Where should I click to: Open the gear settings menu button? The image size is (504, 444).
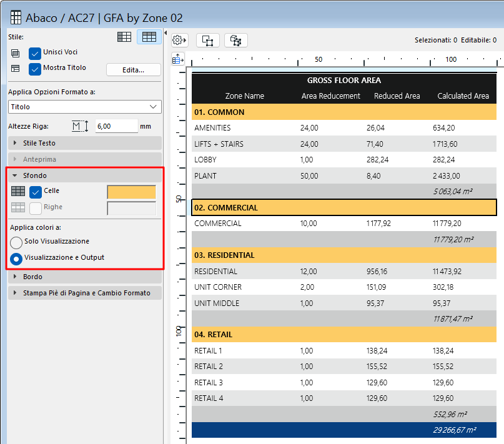[179, 40]
